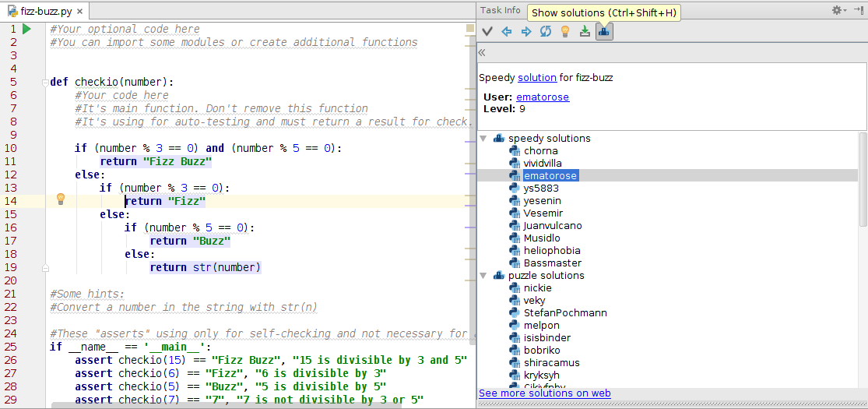Click the refresh task icon

[546, 32]
